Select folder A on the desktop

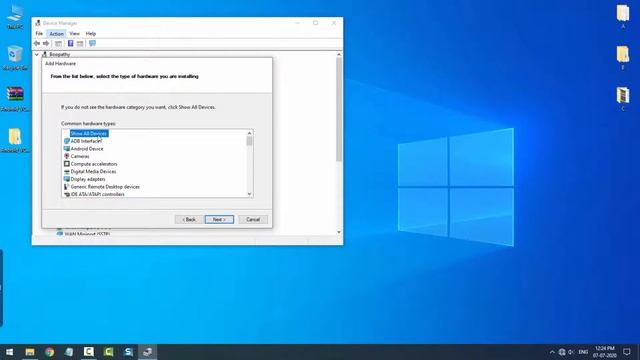click(623, 16)
